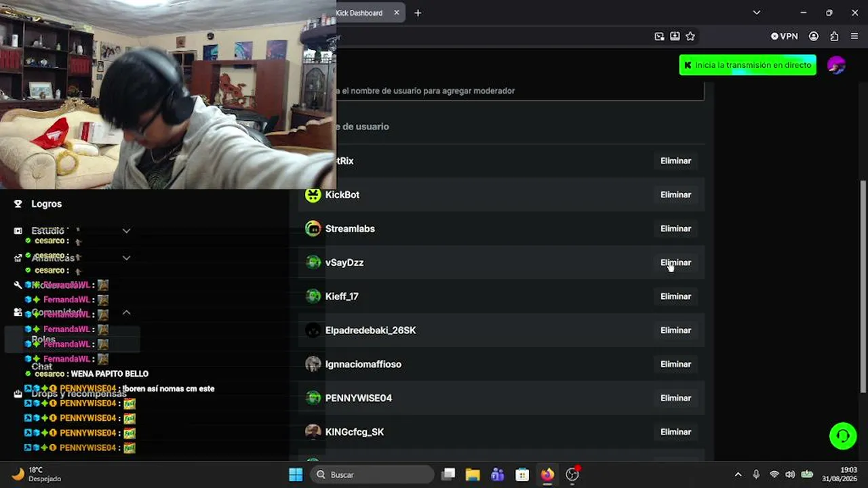Open the Windows Start menu
Image resolution: width=868 pixels, height=488 pixels.
[296, 474]
